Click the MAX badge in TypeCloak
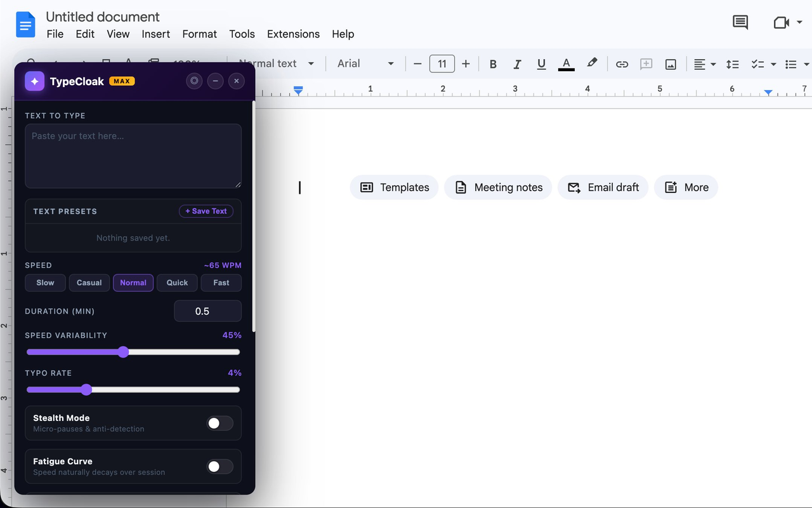Screen dimensions: 812x508 (x=122, y=81)
